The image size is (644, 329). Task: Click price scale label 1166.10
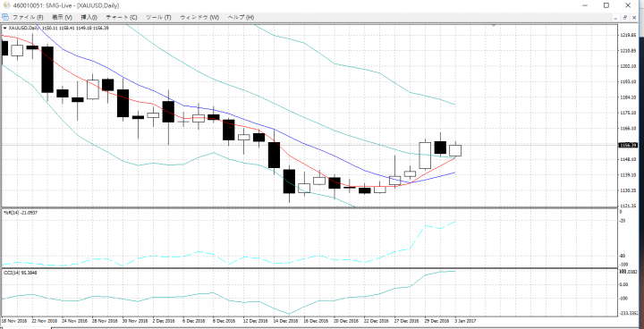tap(629, 129)
